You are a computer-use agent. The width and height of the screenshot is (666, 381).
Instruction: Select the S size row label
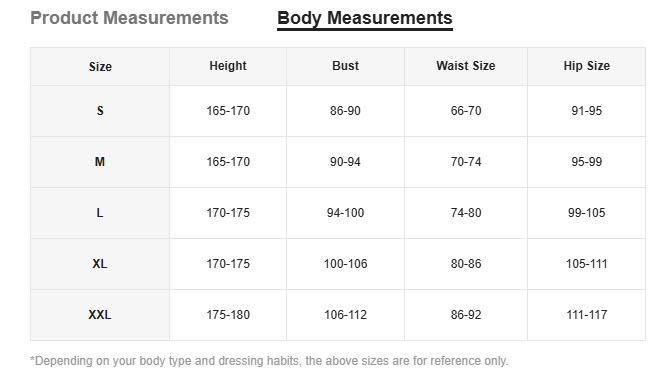point(100,111)
